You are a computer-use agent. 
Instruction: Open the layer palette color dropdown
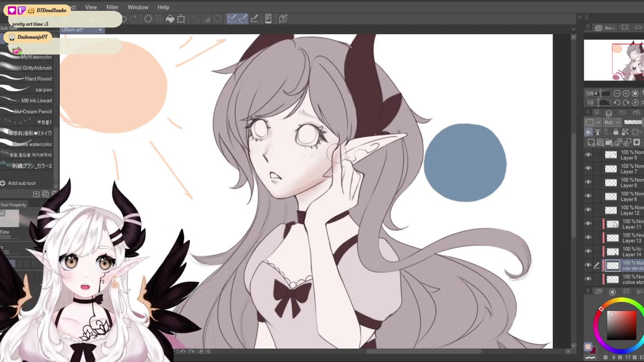[x=593, y=122]
